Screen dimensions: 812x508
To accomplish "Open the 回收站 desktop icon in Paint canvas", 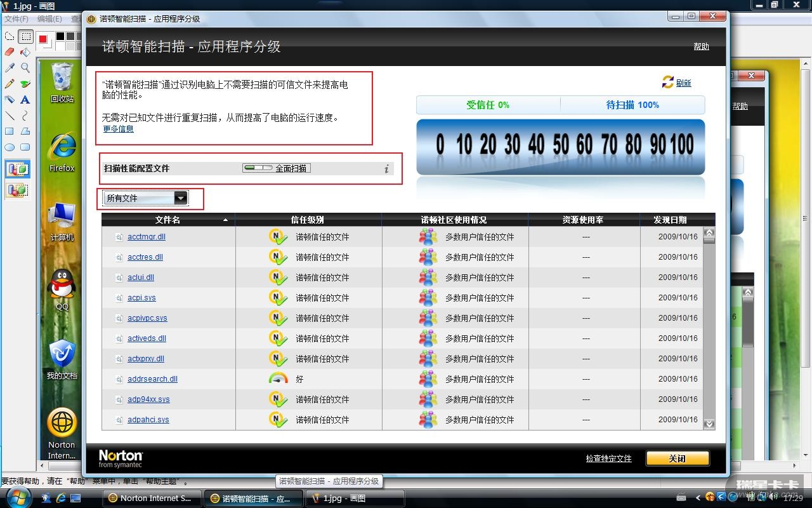I will pos(62,83).
